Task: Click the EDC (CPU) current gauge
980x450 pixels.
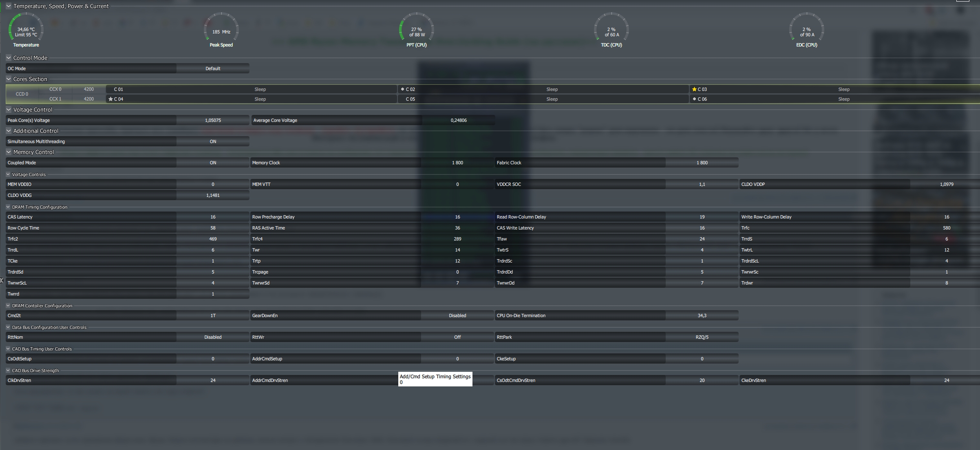Action: pyautogui.click(x=806, y=30)
